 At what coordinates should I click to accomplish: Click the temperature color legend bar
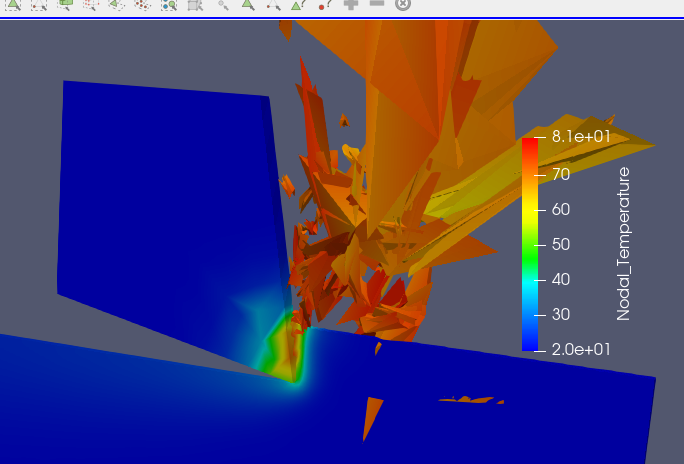point(530,244)
